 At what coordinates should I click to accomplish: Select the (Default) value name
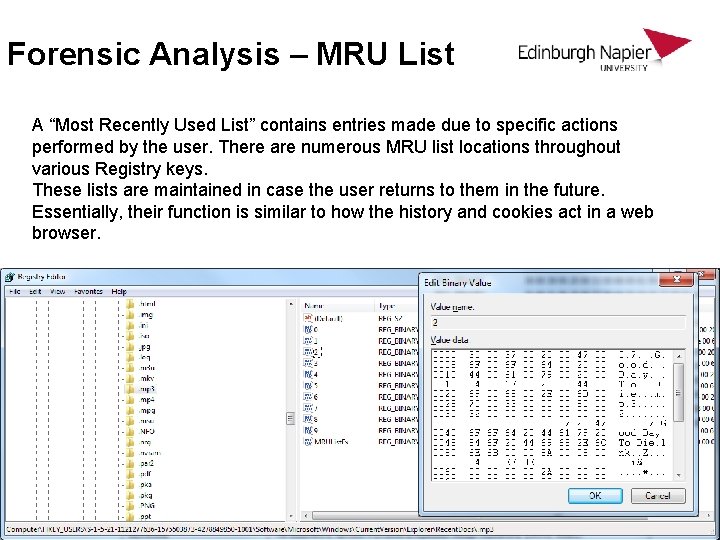(329, 318)
